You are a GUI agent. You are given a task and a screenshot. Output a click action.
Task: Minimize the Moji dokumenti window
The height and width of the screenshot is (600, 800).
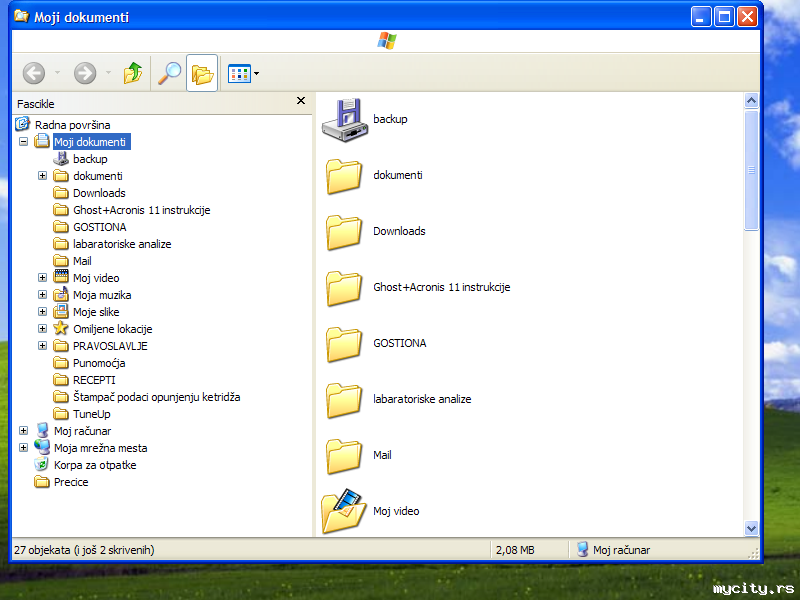point(701,17)
